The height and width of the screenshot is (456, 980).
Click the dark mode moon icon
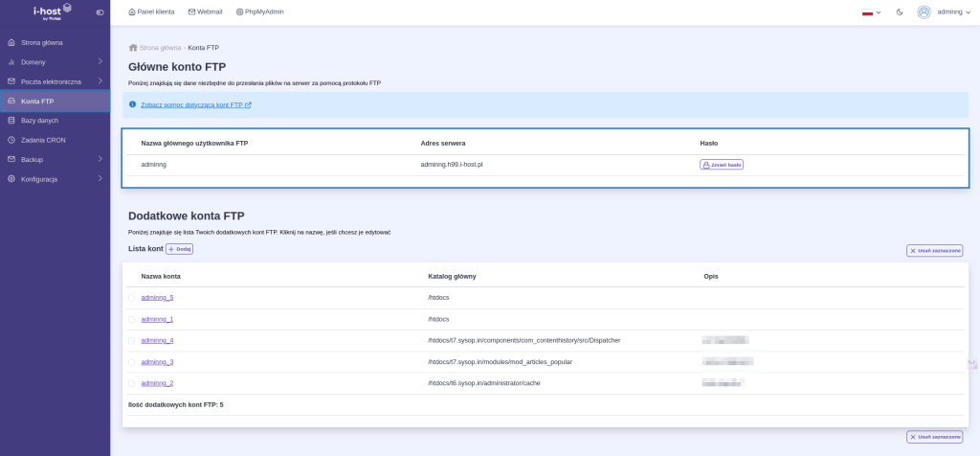[x=900, y=12]
